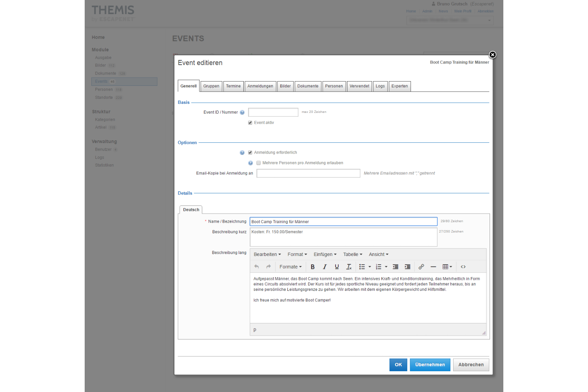This screenshot has width=588, height=392.
Task: Open the Formate dropdown
Action: [290, 267]
